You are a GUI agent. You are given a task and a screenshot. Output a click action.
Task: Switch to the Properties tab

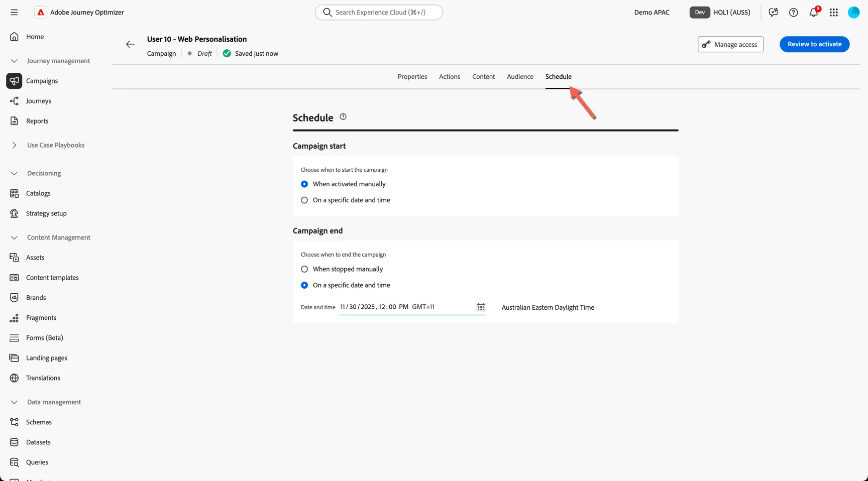[412, 77]
